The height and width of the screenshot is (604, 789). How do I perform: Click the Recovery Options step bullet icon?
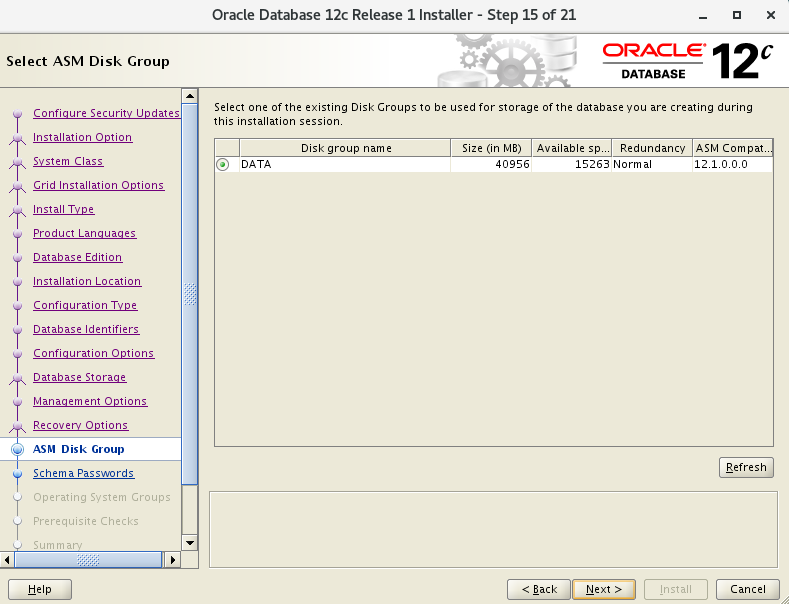pos(17,426)
